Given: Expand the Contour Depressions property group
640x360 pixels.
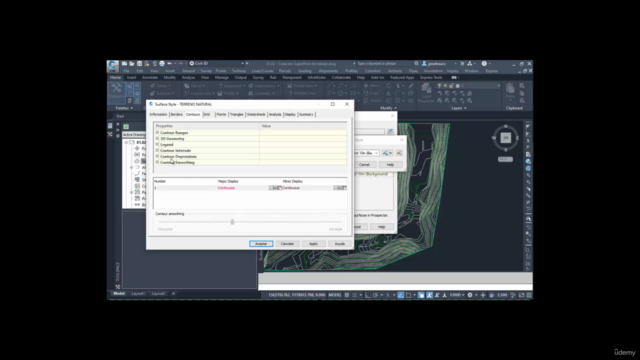Looking at the screenshot, I should tap(157, 156).
